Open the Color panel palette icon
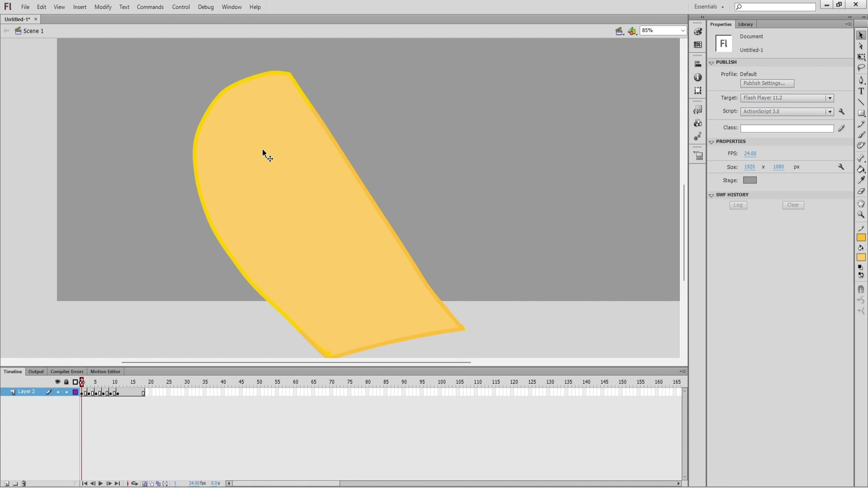This screenshot has height=488, width=868. pos(698,32)
